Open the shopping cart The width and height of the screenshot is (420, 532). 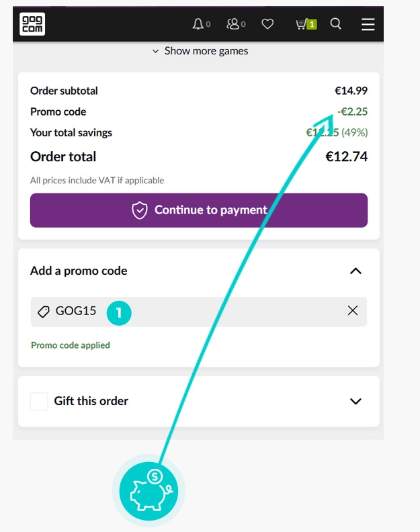[x=305, y=24]
